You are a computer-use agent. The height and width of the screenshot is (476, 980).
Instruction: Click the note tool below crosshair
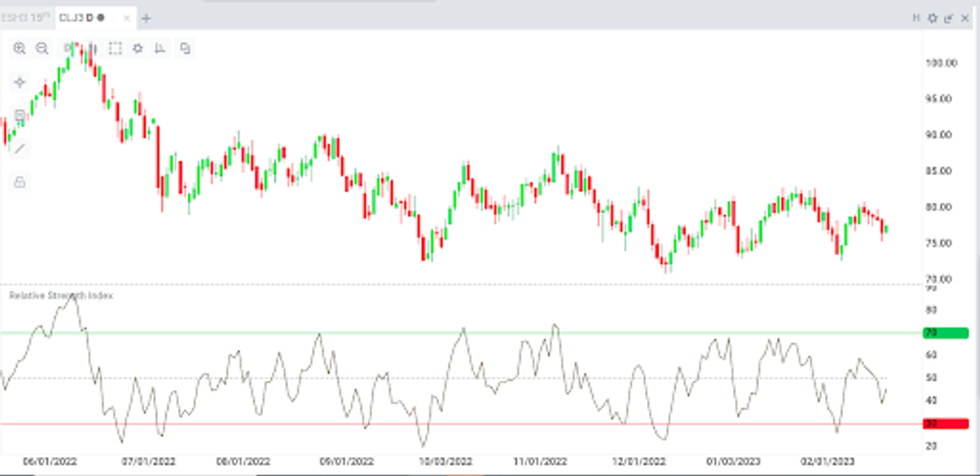click(x=20, y=115)
